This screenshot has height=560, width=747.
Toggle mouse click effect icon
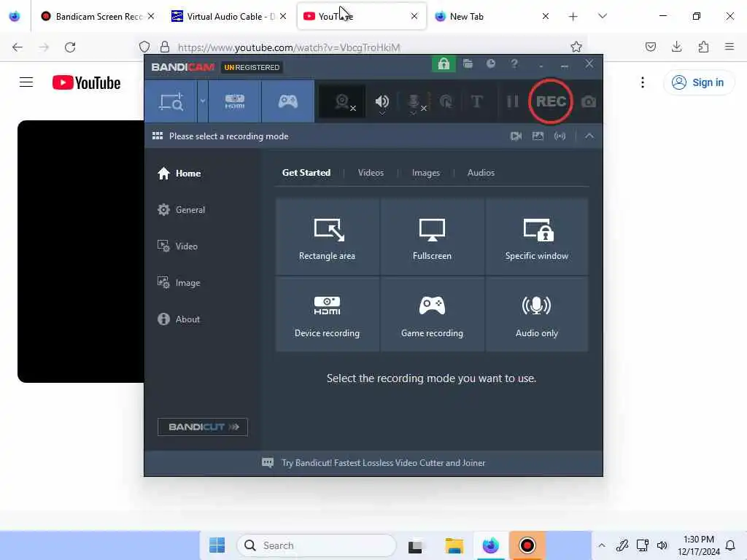446,101
